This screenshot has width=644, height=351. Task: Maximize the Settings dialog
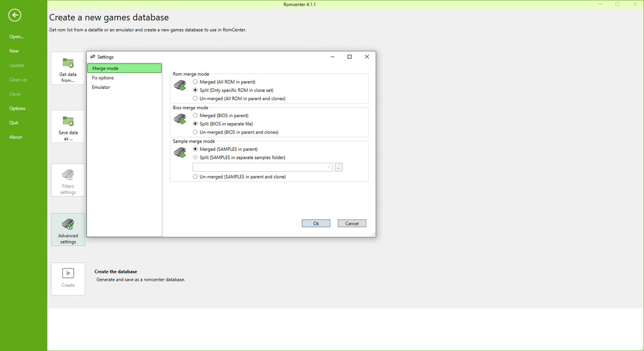(350, 57)
